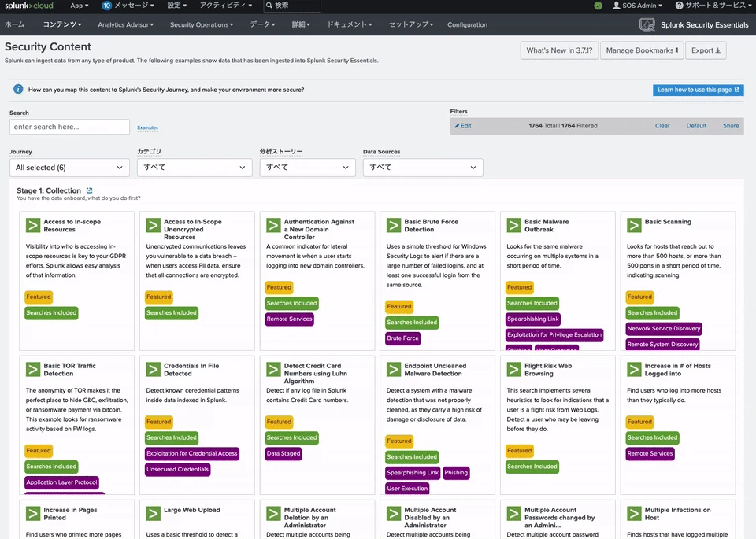The image size is (756, 539).
Task: Click the green arrow icon for Credentials In File Detected
Action: (153, 370)
